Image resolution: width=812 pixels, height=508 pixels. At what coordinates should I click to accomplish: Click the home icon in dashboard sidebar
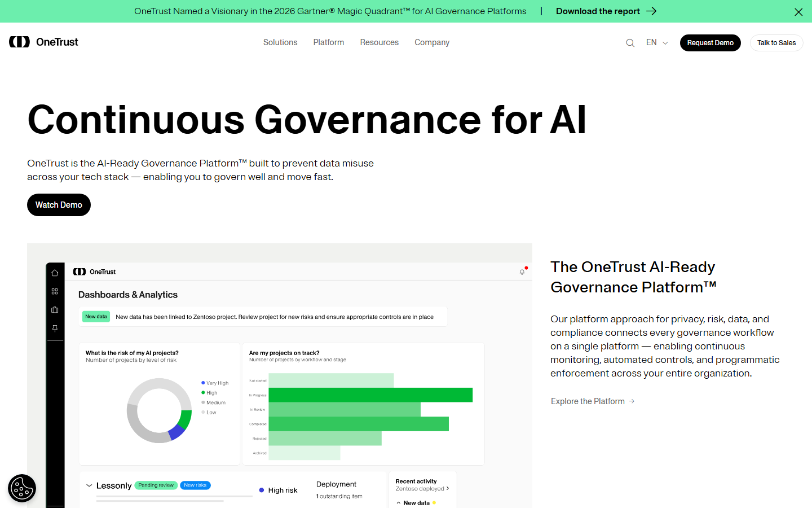coord(55,273)
